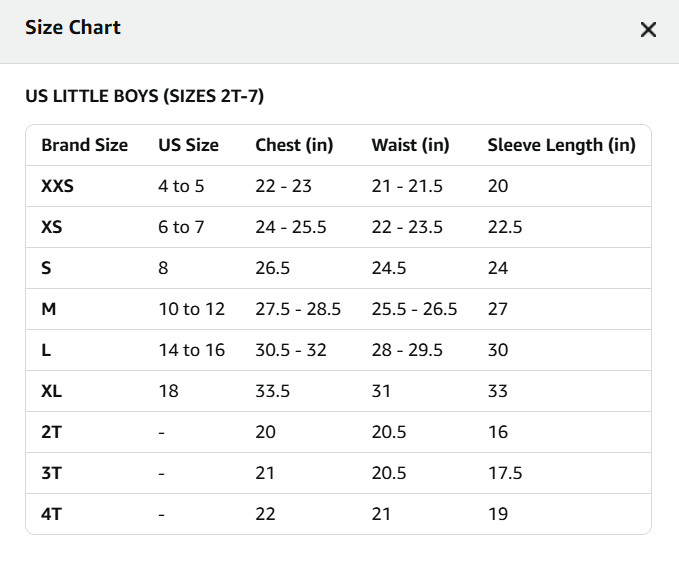Click the Chest (in) column header
Viewport: 679px width, 580px height.
tap(294, 145)
